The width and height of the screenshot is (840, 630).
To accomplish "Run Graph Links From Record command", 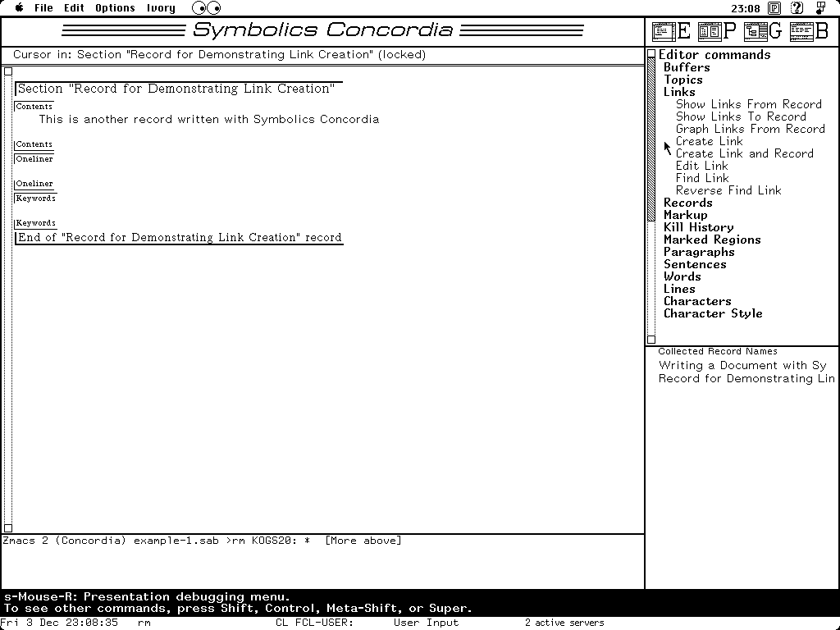I will pos(750,129).
